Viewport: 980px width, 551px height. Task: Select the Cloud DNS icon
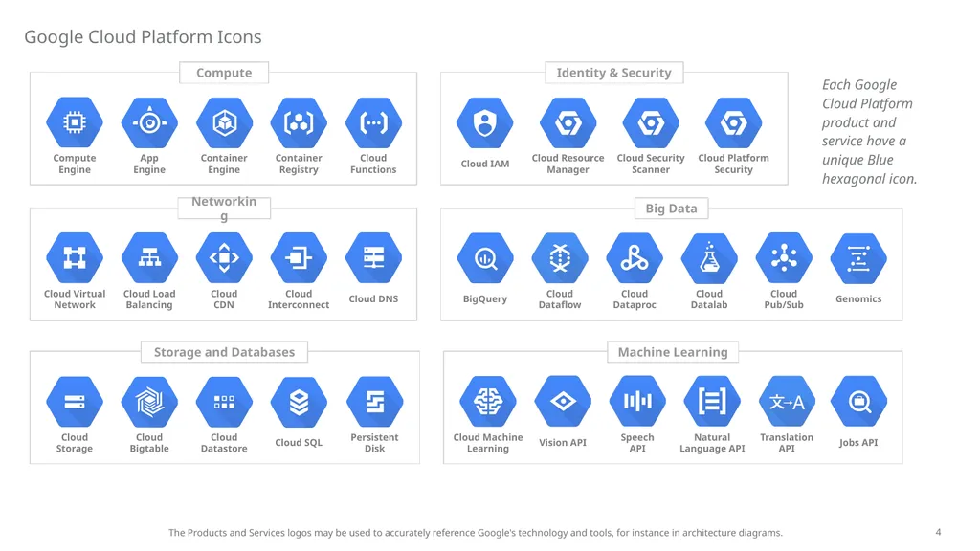click(x=374, y=258)
